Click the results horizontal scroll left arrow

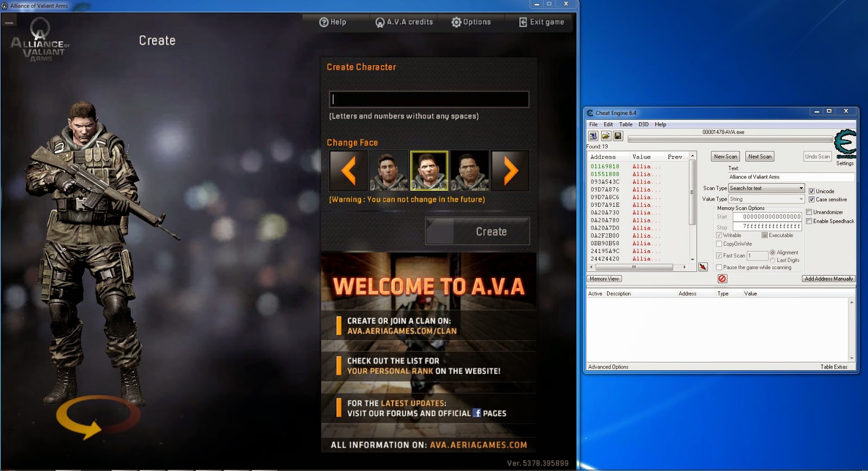(x=592, y=267)
